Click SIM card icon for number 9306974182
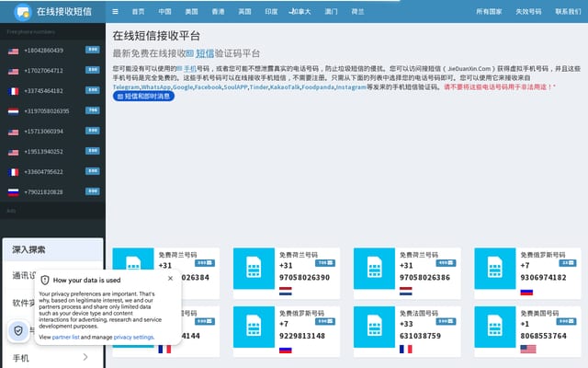Image resolution: width=588 pixels, height=368 pixels. [x=494, y=268]
